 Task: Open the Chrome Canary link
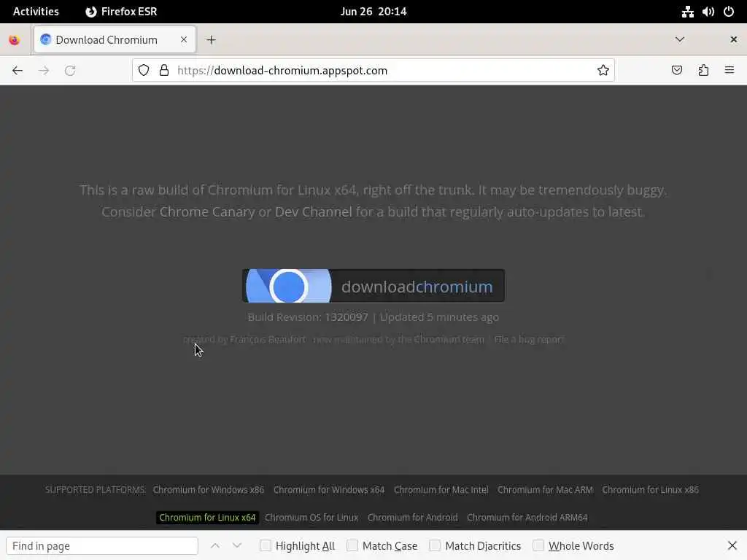206,212
